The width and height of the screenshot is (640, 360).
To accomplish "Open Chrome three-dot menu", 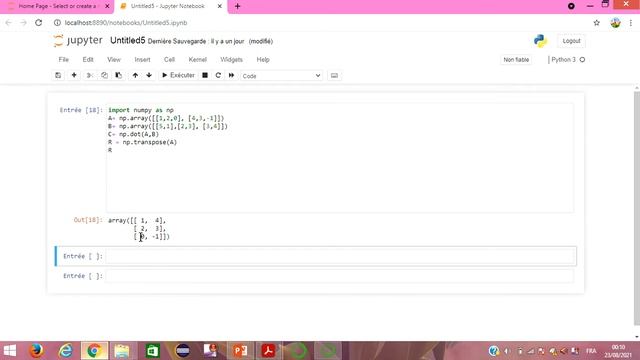I will click(x=631, y=23).
